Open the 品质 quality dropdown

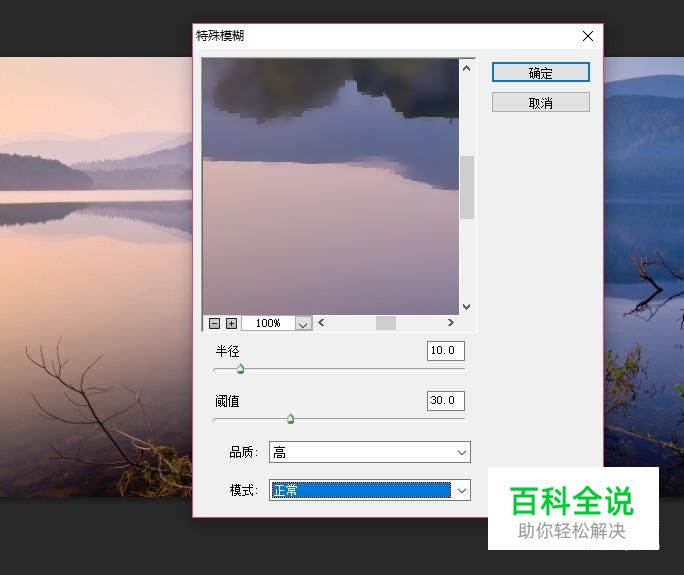[x=370, y=452]
